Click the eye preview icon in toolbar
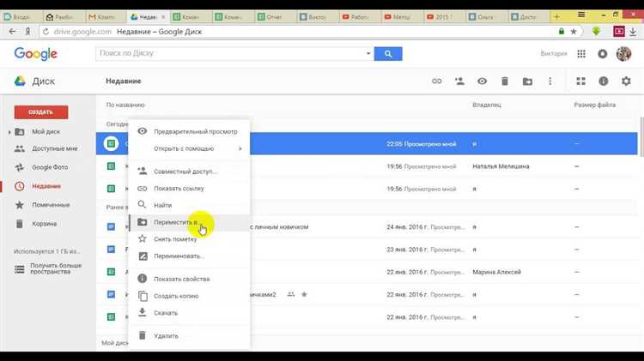 [483, 81]
